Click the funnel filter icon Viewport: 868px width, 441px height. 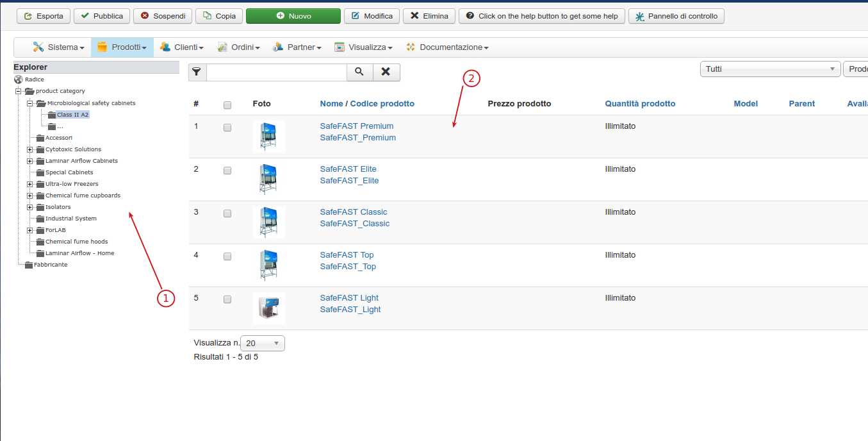[197, 72]
